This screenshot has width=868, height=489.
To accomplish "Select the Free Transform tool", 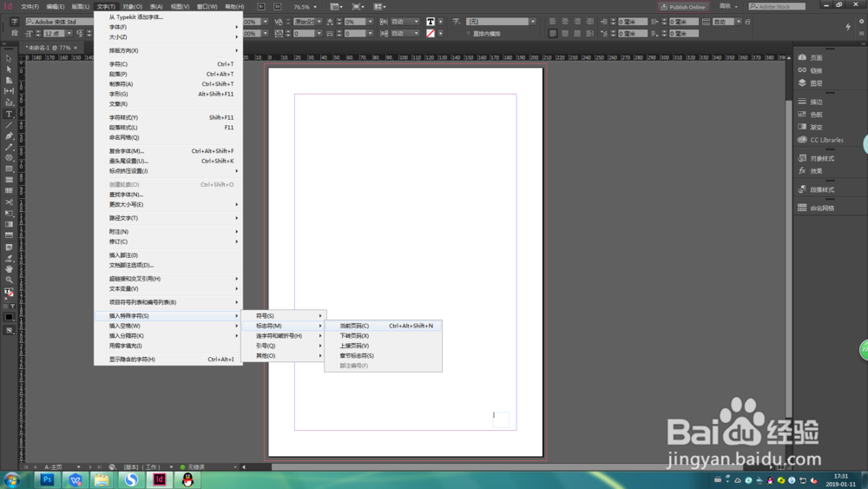I will pyautogui.click(x=9, y=214).
